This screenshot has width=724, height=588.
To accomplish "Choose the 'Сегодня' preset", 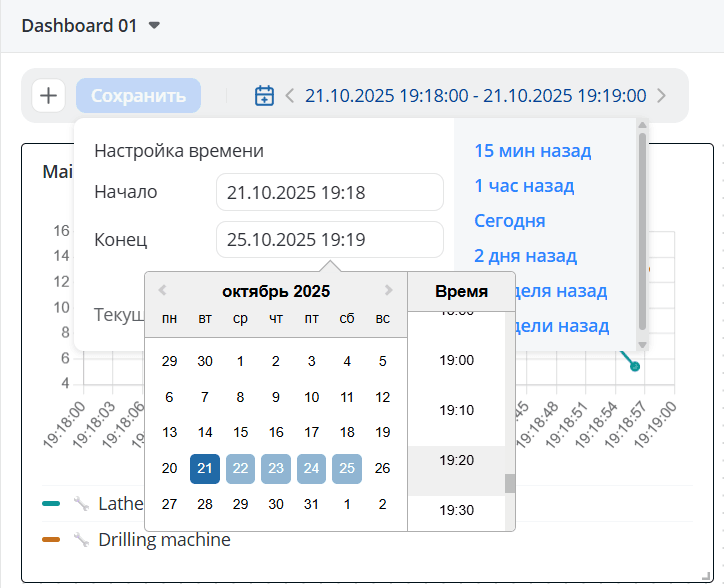I will tap(509, 221).
